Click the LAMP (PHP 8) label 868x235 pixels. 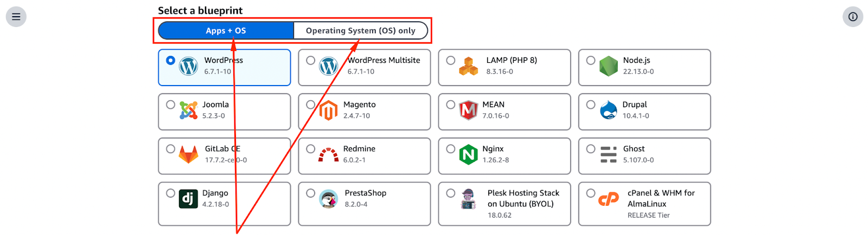[x=512, y=60]
